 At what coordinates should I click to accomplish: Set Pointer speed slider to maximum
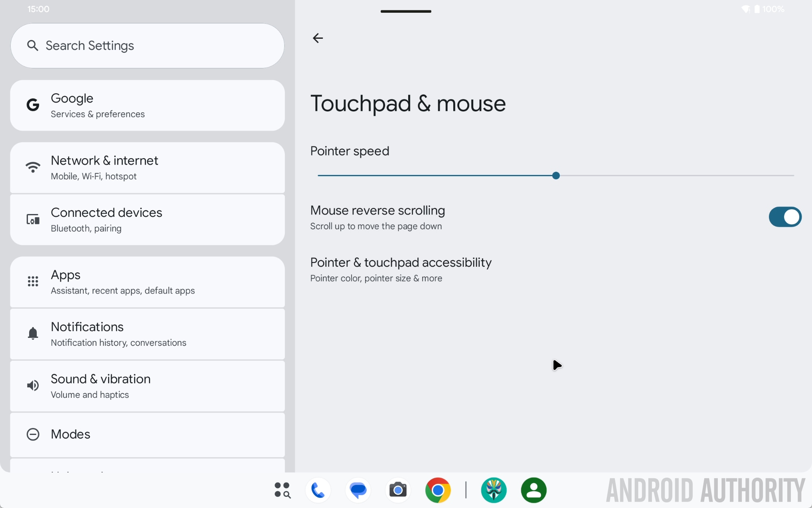794,176
